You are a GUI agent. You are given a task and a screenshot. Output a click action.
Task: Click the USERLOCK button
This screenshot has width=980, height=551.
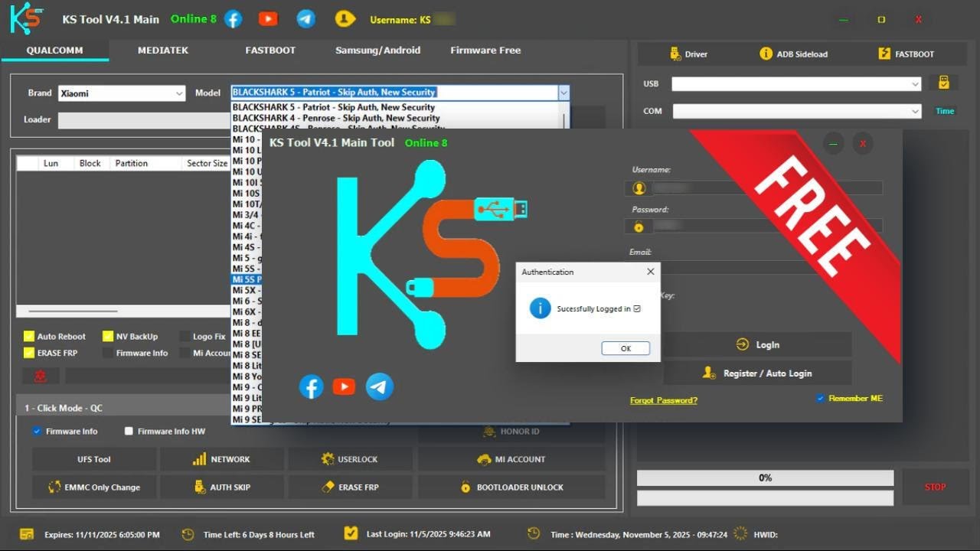tap(350, 459)
